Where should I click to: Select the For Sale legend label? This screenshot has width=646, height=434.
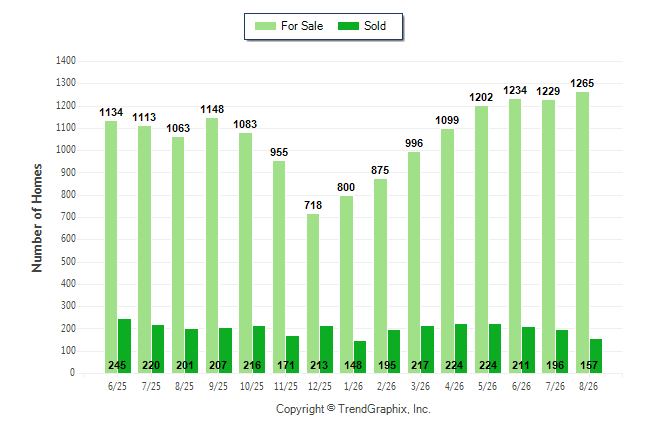[302, 26]
